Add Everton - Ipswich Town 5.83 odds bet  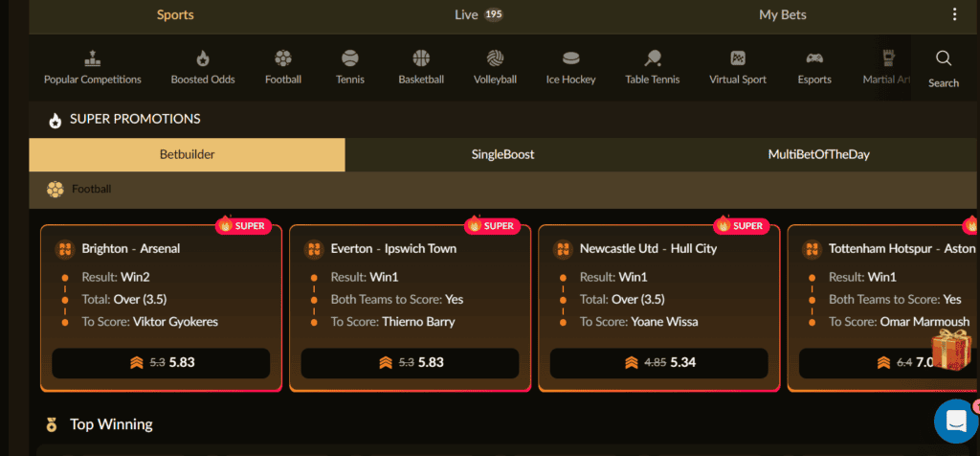tap(410, 363)
